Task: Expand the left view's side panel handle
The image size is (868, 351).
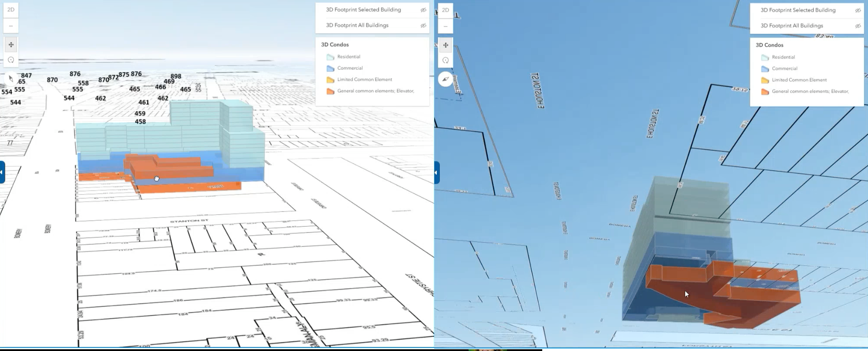Action: click(x=2, y=172)
